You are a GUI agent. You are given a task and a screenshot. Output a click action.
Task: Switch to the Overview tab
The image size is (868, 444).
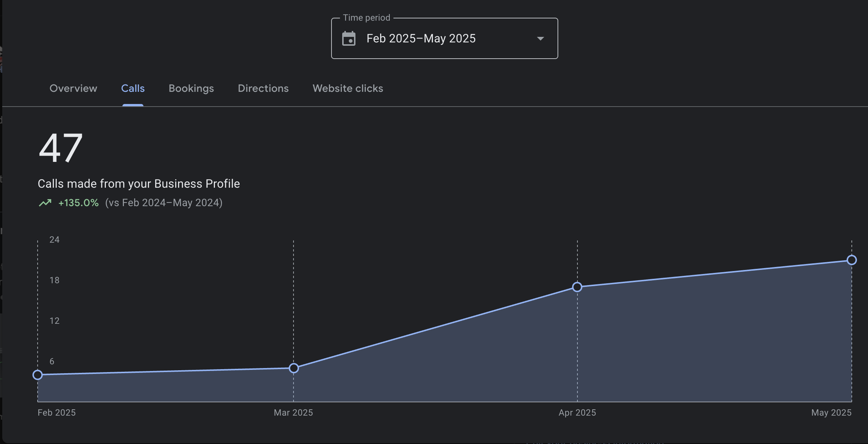coord(73,89)
